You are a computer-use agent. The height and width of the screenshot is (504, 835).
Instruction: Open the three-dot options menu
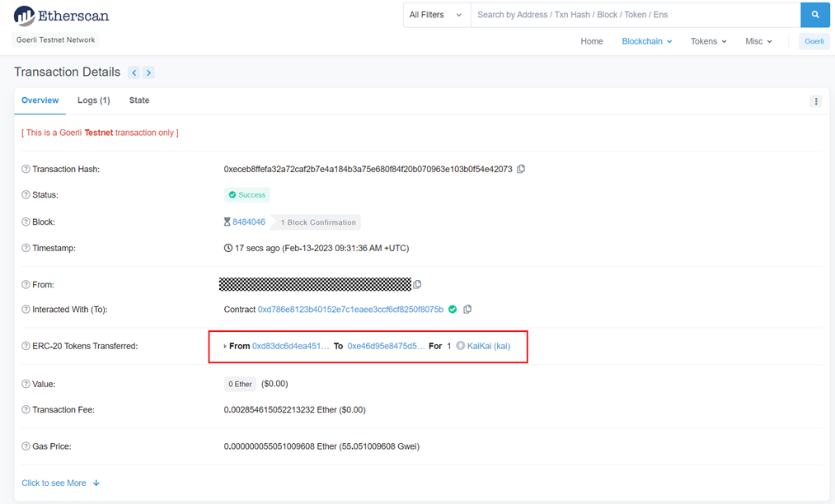point(816,101)
